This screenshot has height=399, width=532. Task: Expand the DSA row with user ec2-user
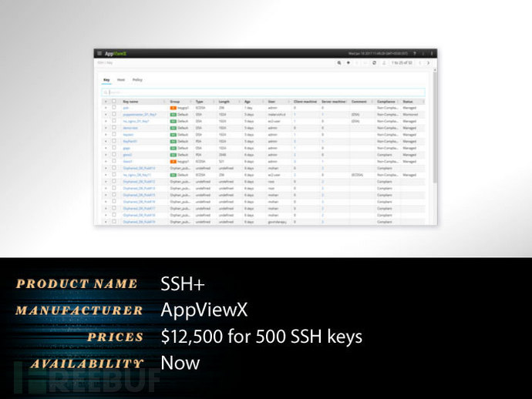pos(106,122)
